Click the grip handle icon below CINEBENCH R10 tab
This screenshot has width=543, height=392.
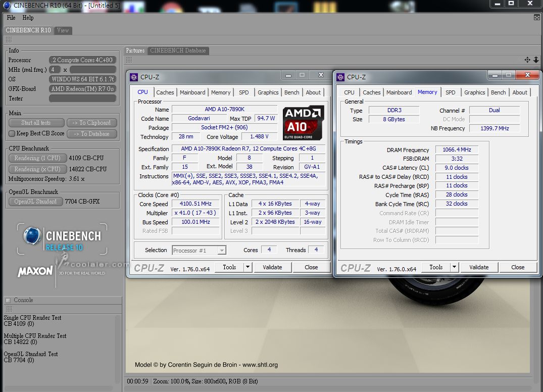coord(9,40)
